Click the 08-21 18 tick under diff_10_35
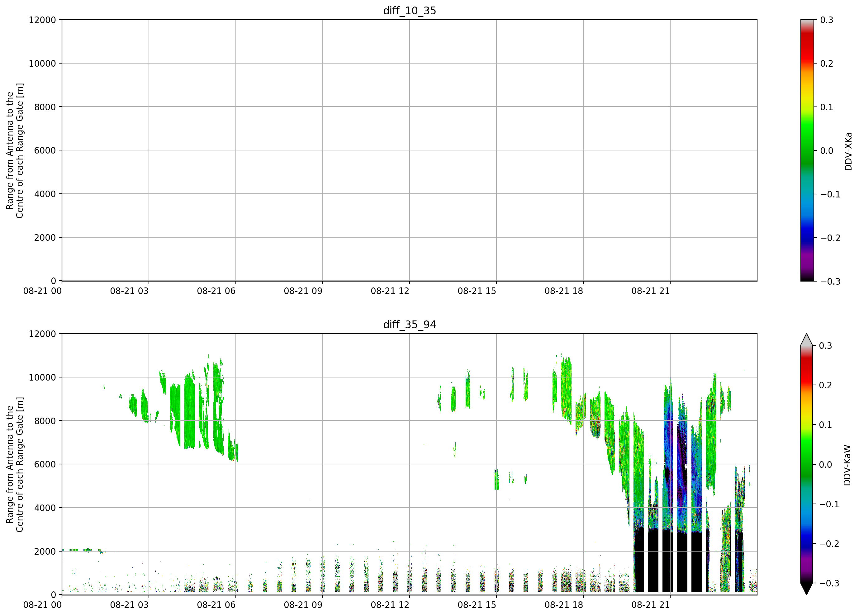 coord(564,291)
